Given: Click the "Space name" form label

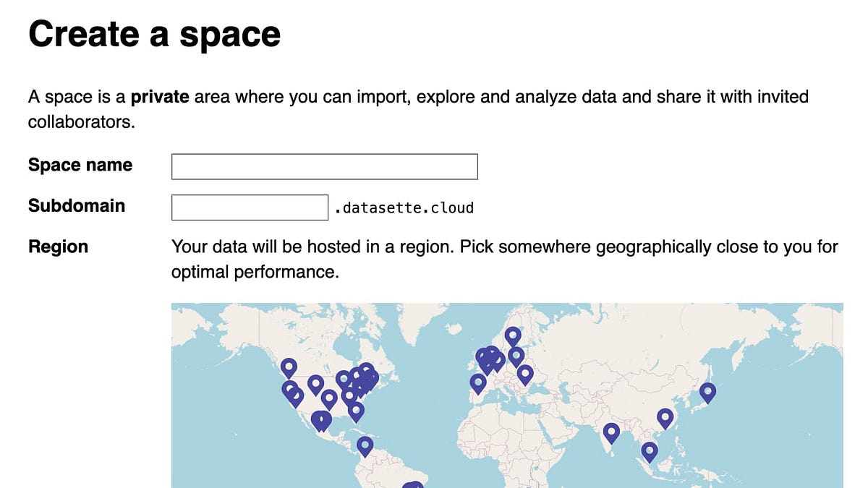Looking at the screenshot, I should point(80,165).
